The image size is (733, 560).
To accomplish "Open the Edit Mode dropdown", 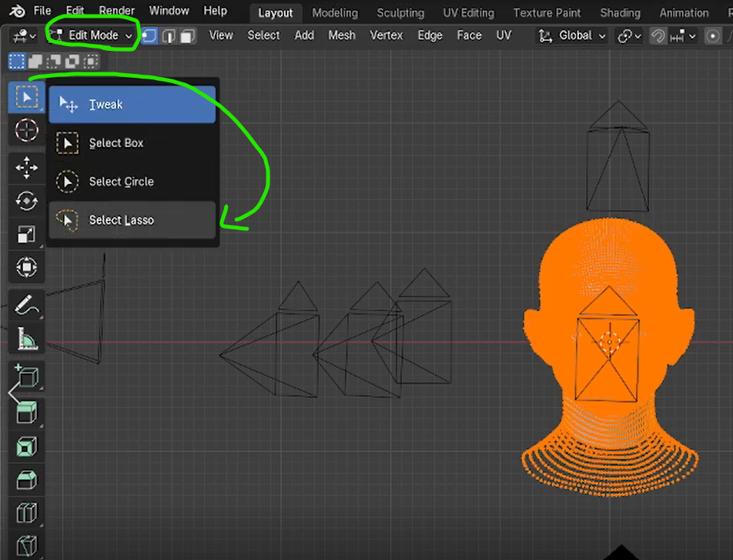I will point(91,35).
